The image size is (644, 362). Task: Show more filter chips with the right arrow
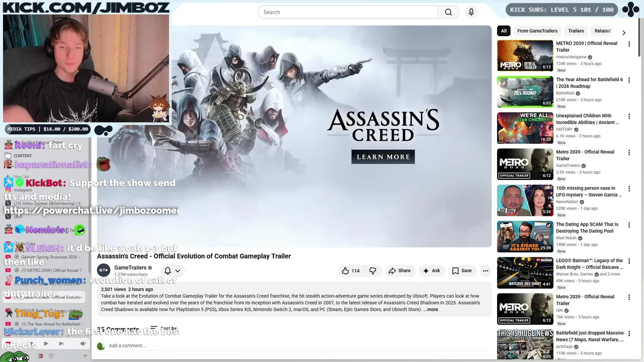pos(624,33)
